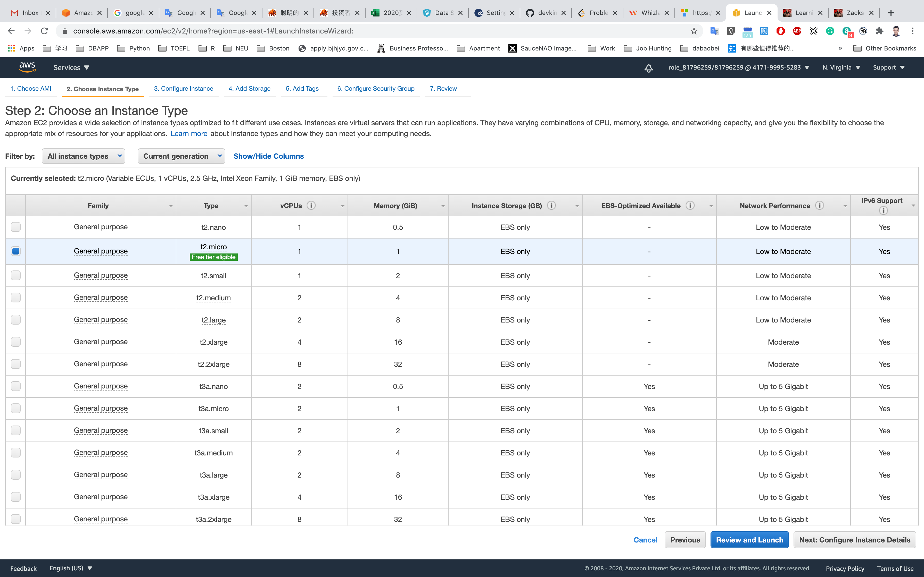Click the Network Performance info icon
The image size is (924, 577).
(819, 206)
